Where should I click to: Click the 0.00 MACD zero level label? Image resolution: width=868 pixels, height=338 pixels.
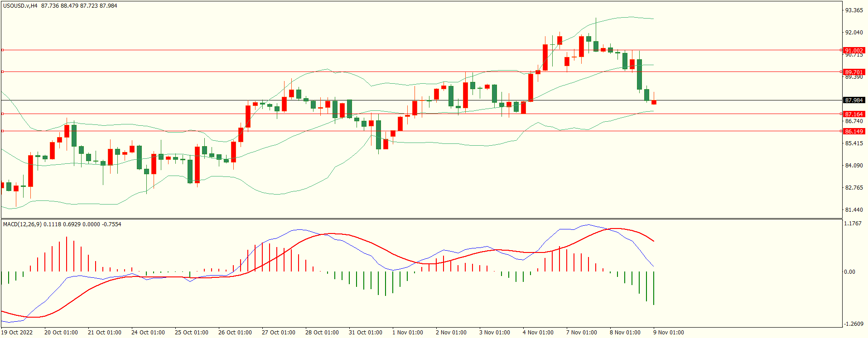[x=849, y=272]
